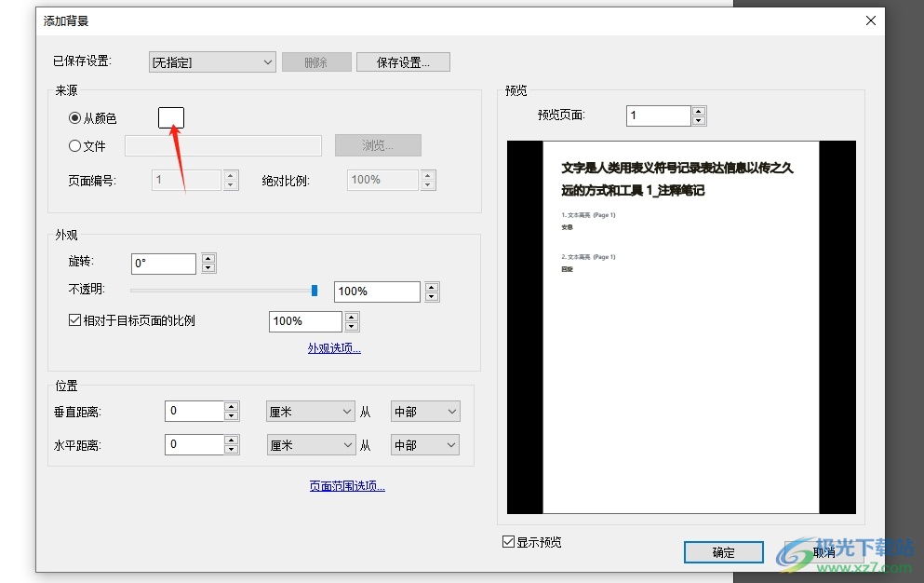Select the 从颜色 radio button
The width and height of the screenshot is (924, 583).
click(74, 118)
